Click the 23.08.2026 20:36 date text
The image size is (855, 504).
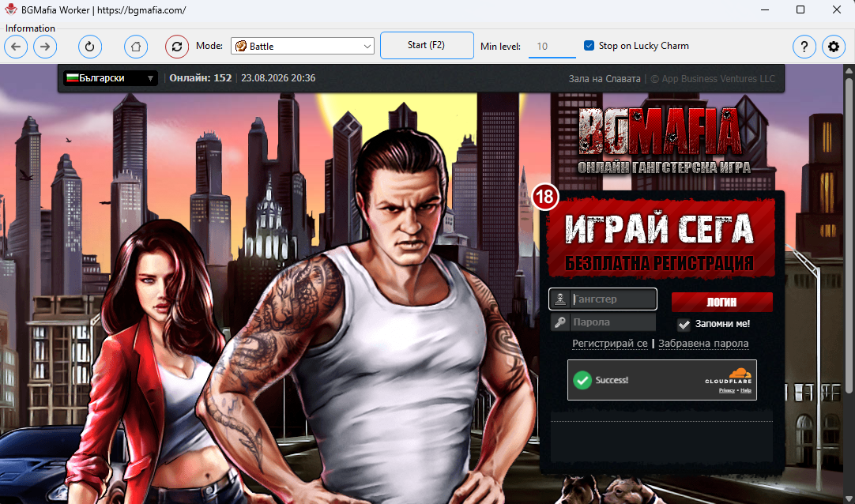tap(278, 78)
